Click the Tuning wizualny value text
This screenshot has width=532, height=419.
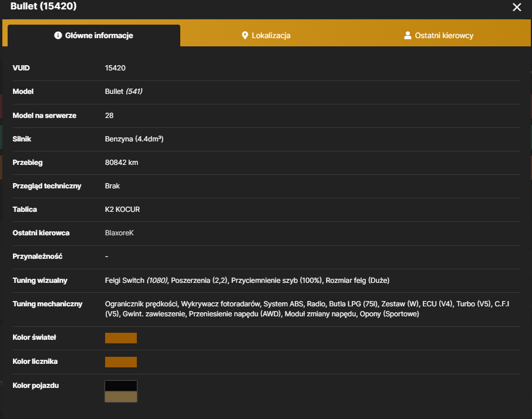[247, 281]
